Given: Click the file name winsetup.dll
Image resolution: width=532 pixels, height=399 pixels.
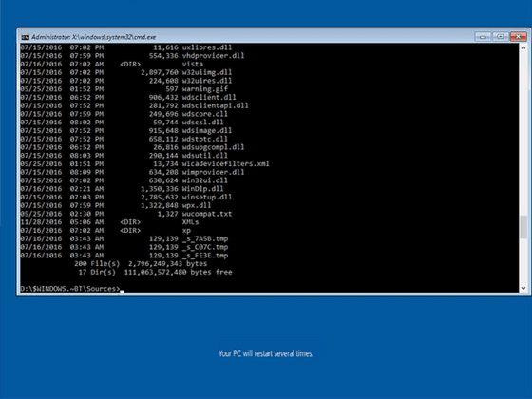Looking at the screenshot, I should pos(207,198).
